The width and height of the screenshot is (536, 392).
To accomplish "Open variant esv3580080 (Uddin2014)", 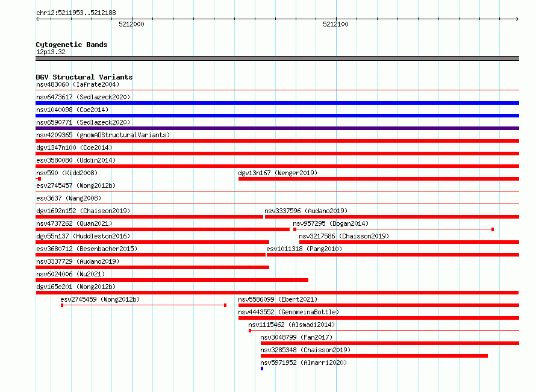I will (76, 160).
